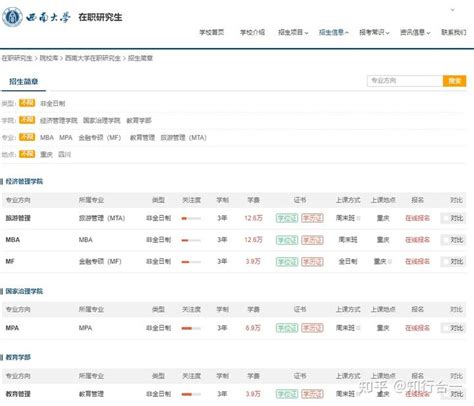The height and width of the screenshot is (406, 474).
Task: Filter major by MPA in 专业 row
Action: coord(66,138)
